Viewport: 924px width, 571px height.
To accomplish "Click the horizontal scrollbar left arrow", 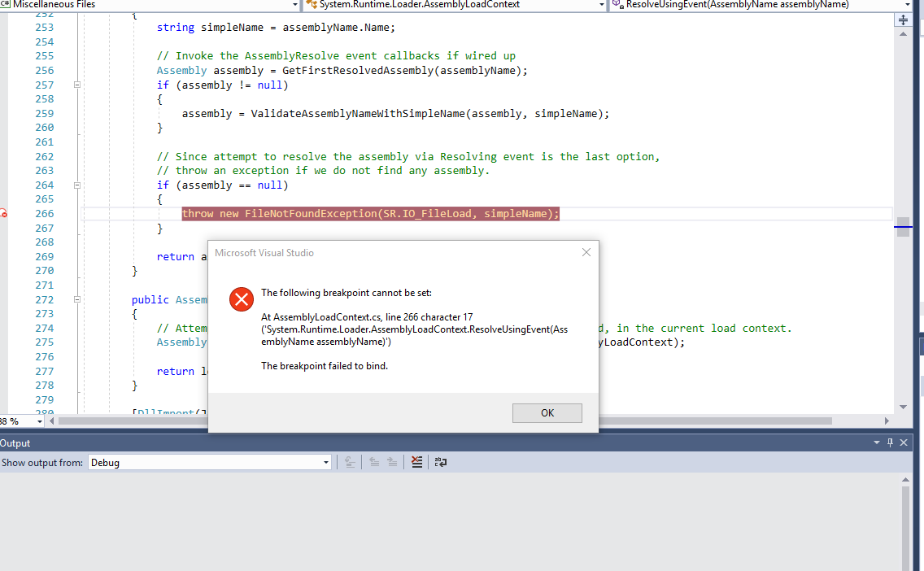I will (52, 421).
